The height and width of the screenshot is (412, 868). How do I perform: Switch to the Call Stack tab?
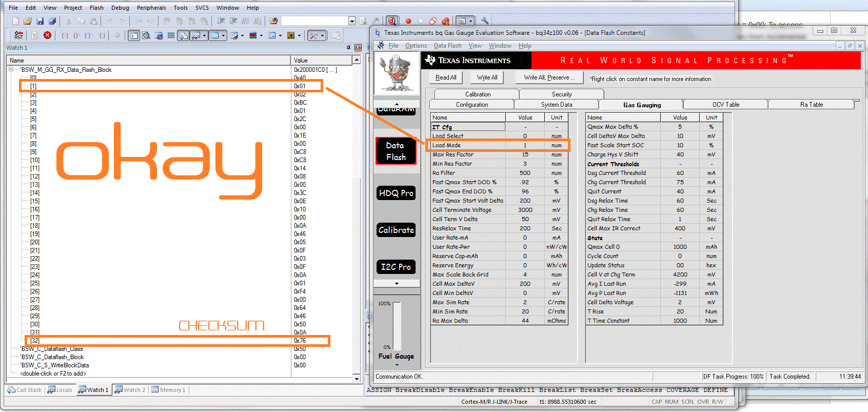click(x=25, y=390)
